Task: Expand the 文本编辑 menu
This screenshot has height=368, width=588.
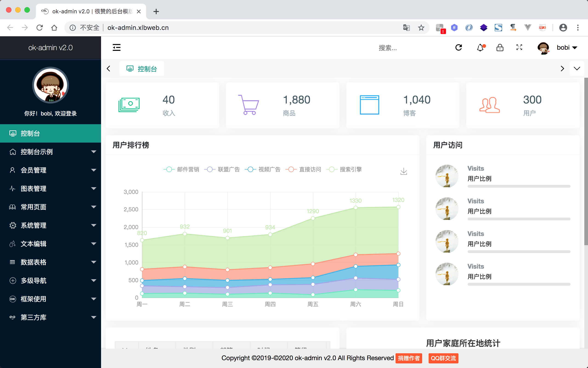Action: 51,244
